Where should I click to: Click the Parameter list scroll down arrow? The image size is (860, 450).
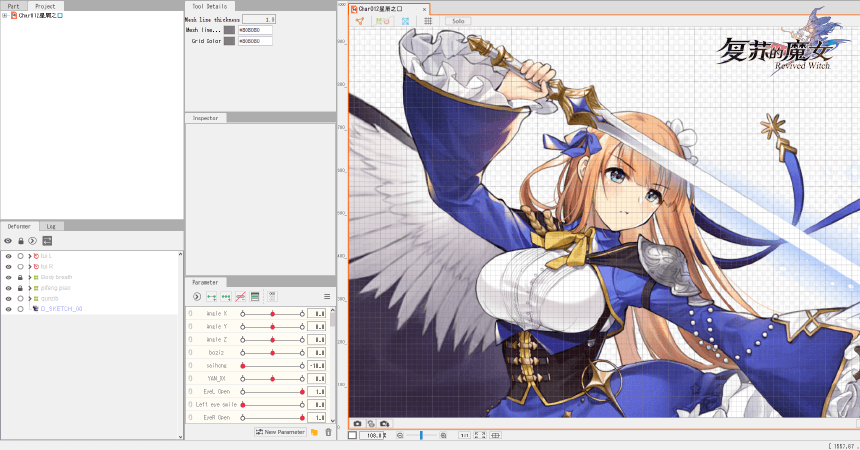[332, 420]
